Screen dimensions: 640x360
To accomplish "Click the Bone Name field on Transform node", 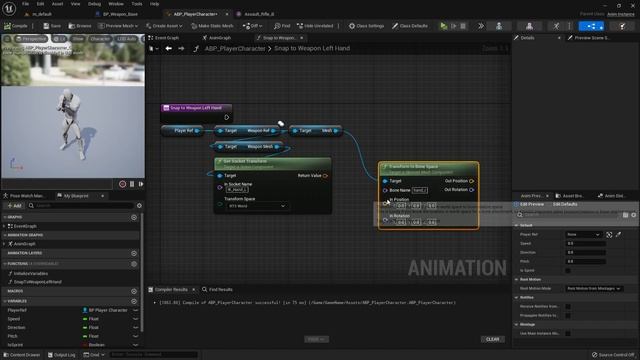I will (x=420, y=191).
